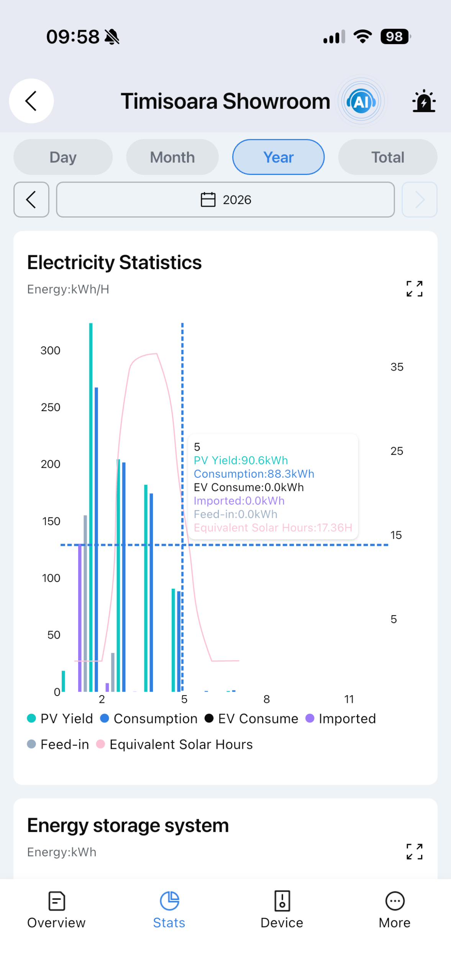451x980 pixels.
Task: Go to previous year with left chevron
Action: coord(31,199)
